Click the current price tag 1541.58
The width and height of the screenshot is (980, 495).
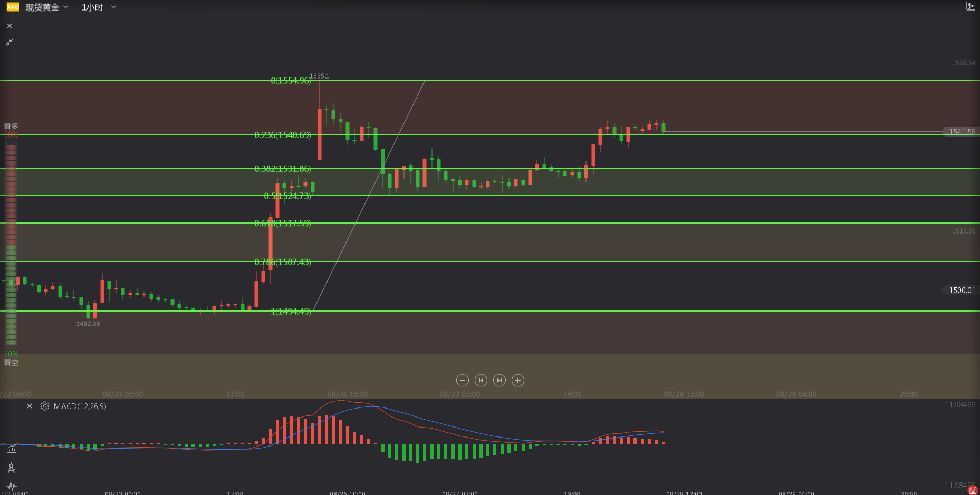point(960,132)
